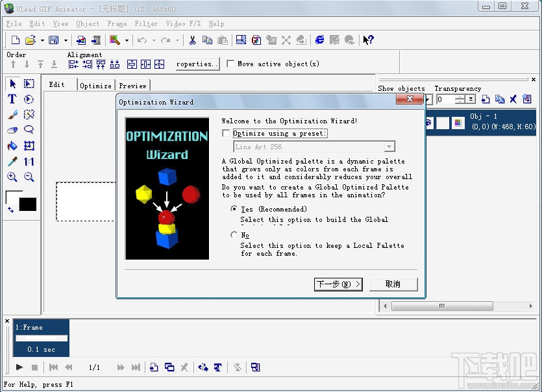Viewport: 542px width, 392px height.
Task: Select the Zoom In magnifier tool
Action: coord(12,177)
